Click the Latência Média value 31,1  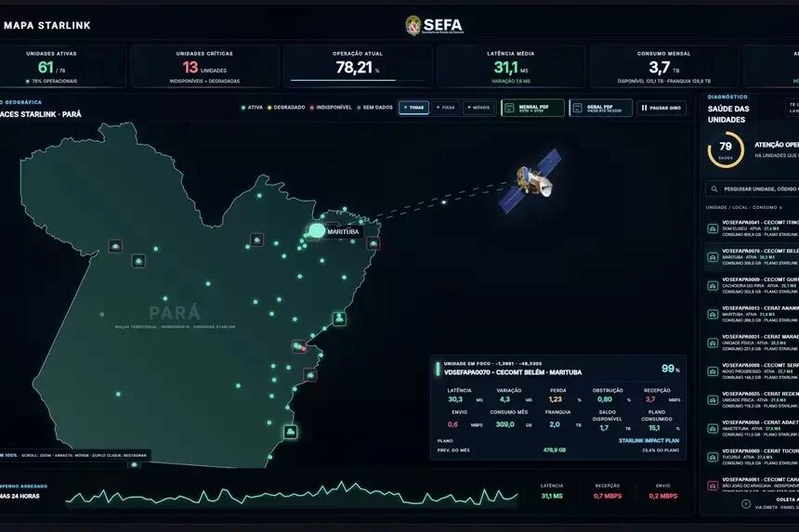click(x=505, y=67)
